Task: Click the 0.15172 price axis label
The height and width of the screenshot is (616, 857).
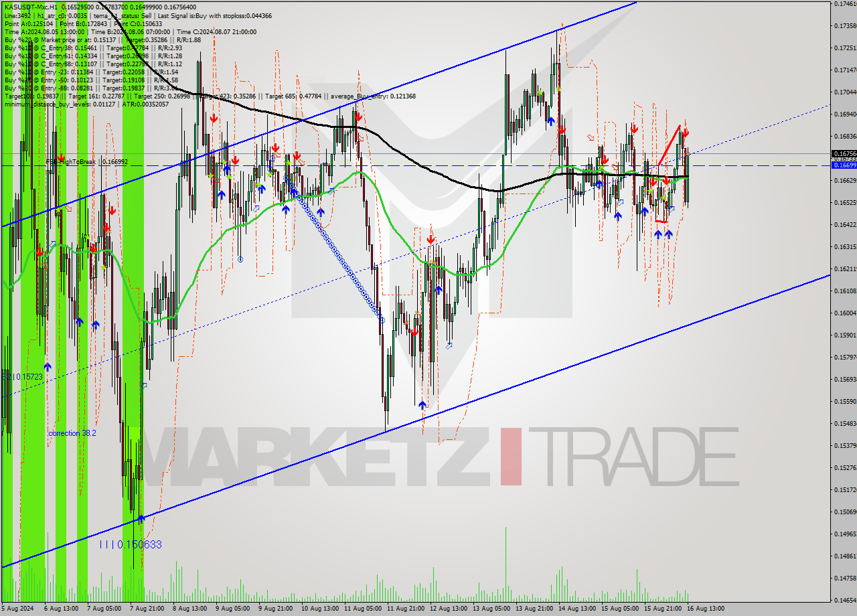Action: coord(845,490)
